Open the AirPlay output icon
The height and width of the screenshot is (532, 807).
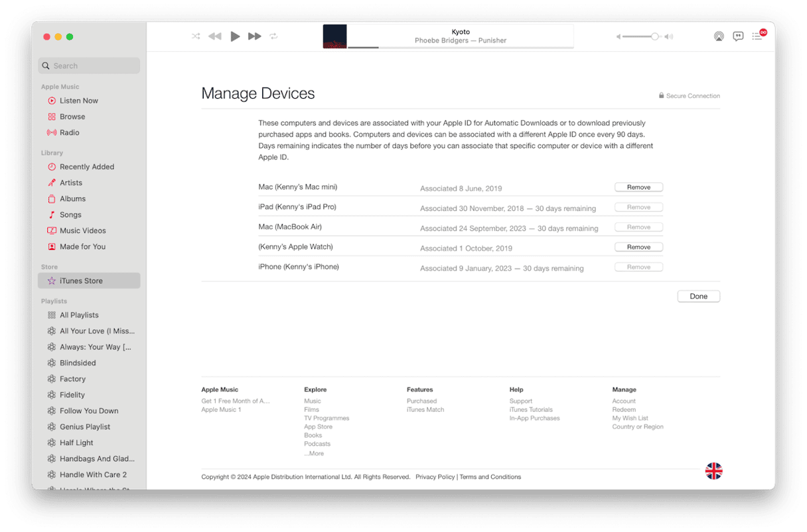[x=719, y=36]
